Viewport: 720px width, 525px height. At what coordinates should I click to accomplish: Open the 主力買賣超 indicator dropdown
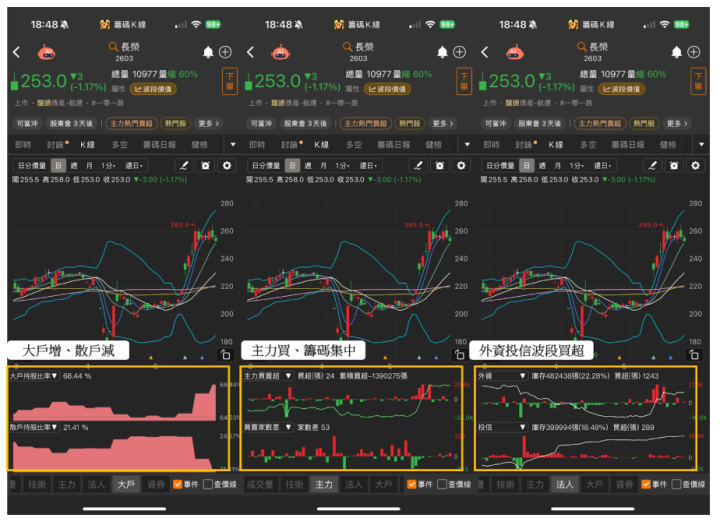point(268,376)
